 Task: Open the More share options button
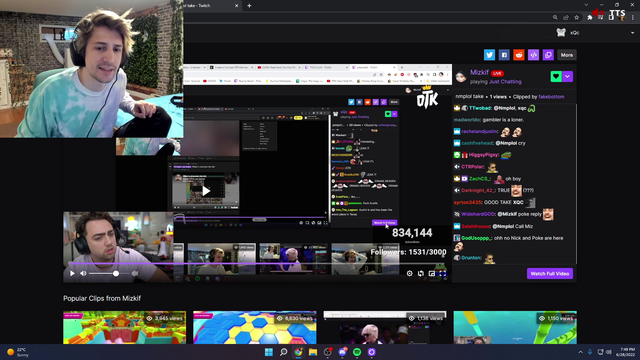567,55
